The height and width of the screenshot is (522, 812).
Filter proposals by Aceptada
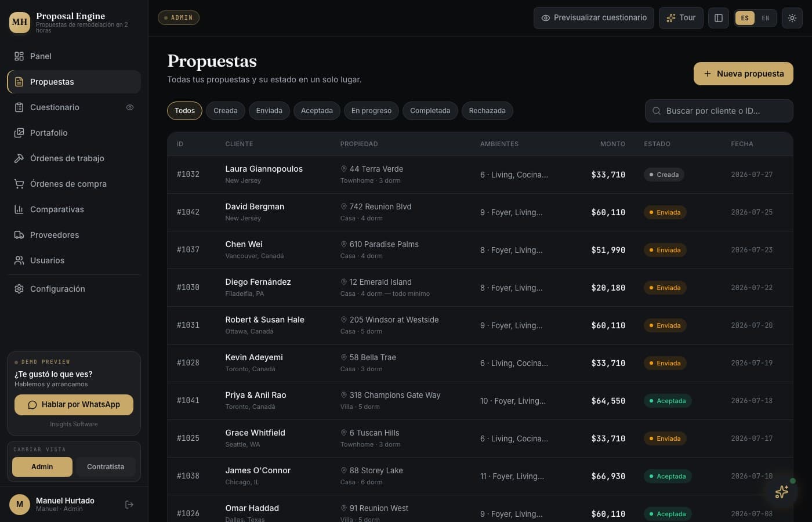click(x=317, y=111)
